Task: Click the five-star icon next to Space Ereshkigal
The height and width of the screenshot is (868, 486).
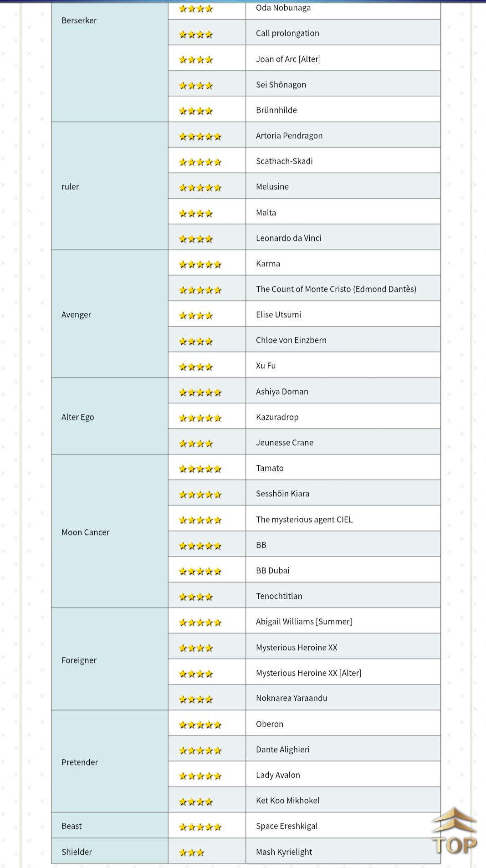Action: point(200,827)
